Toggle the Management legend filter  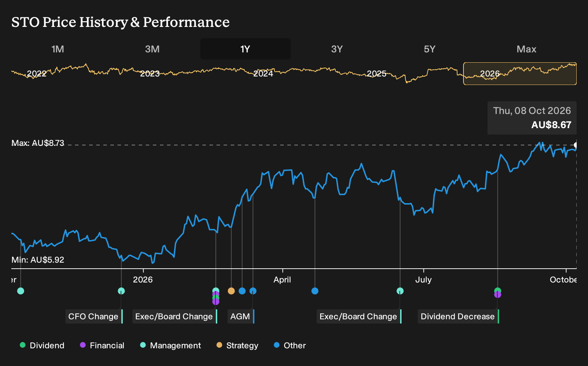(171, 345)
